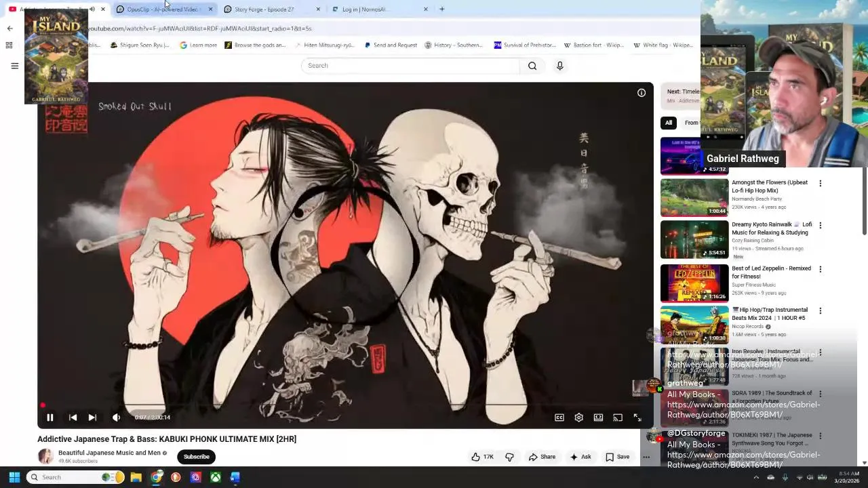Screen dimensions: 868x488
Task: Open a new browser tab
Action: point(442,9)
